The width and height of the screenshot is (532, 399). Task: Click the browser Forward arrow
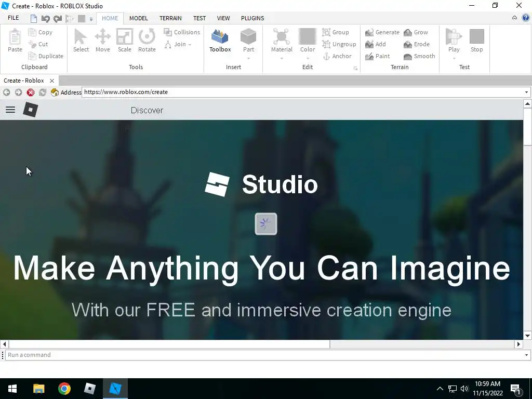tap(18, 92)
